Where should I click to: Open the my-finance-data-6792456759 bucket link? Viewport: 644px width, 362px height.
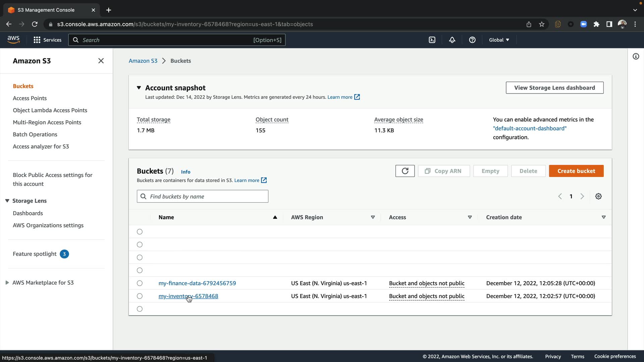tap(197, 283)
